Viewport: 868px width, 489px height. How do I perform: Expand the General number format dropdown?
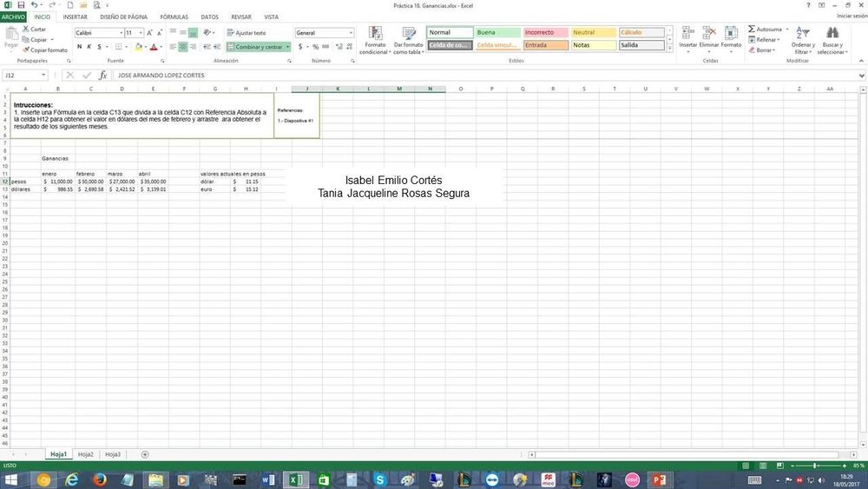point(351,33)
